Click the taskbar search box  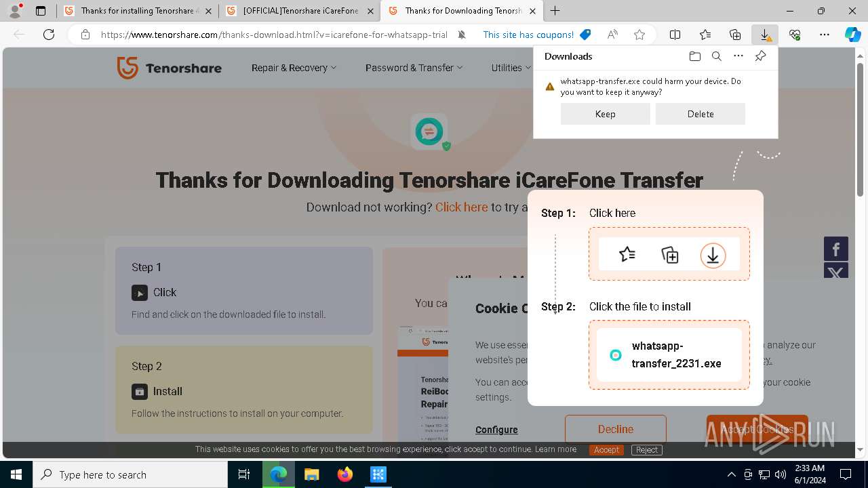[x=130, y=474]
